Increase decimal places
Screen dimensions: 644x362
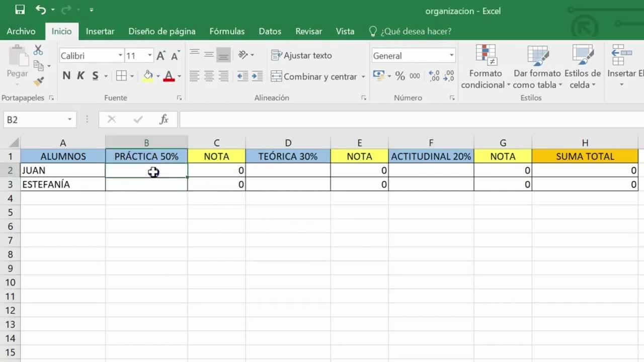(x=434, y=76)
